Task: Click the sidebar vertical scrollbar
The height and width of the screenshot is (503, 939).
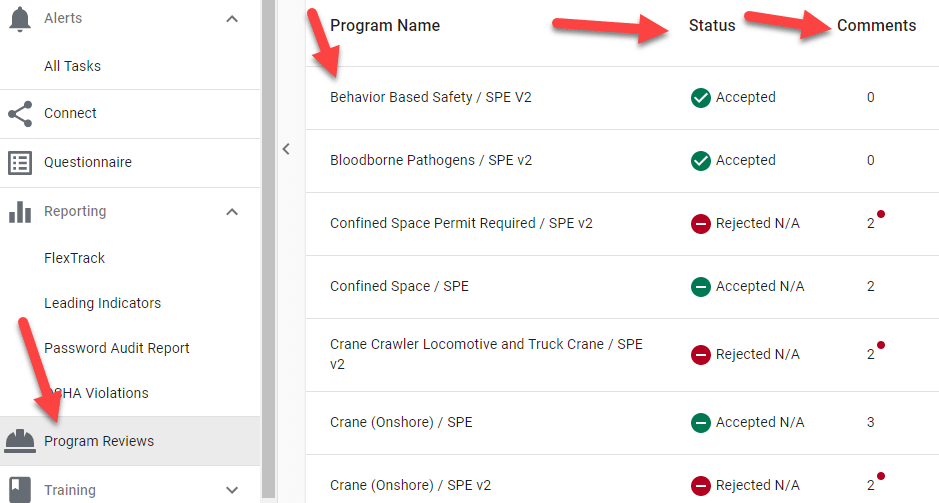Action: pos(268,252)
